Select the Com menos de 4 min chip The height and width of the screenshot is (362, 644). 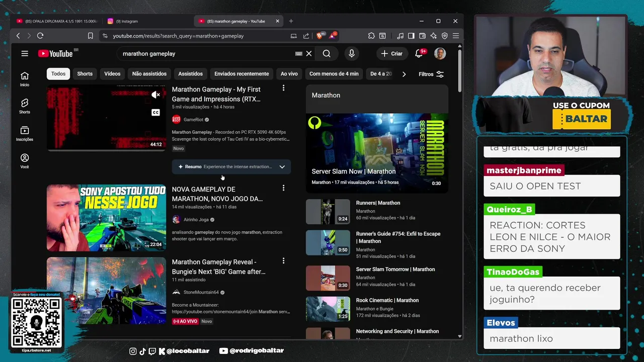334,73
